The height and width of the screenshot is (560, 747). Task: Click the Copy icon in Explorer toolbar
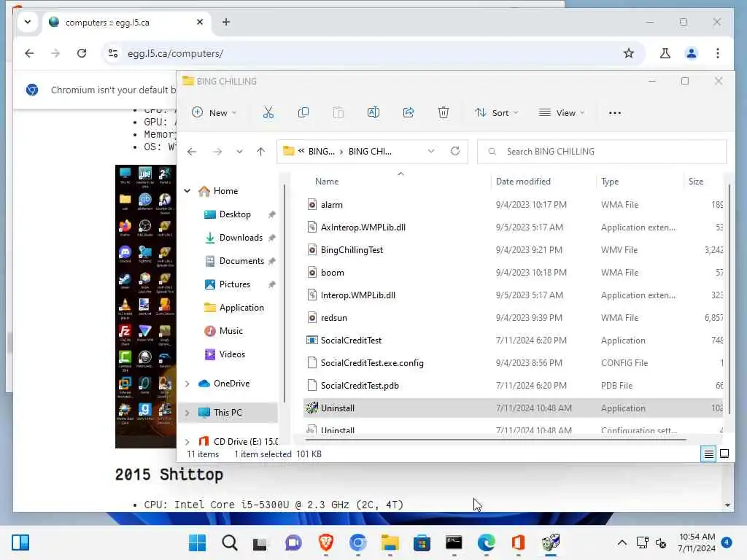coord(303,113)
